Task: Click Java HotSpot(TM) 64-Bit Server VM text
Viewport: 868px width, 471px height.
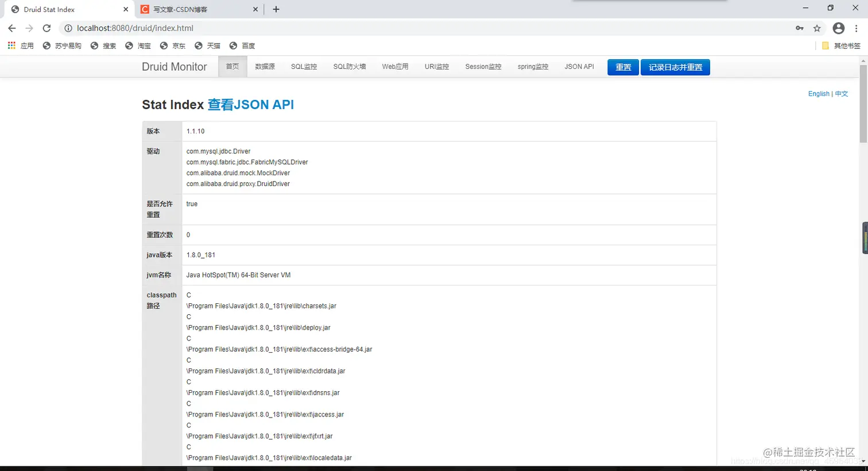Action: point(238,275)
